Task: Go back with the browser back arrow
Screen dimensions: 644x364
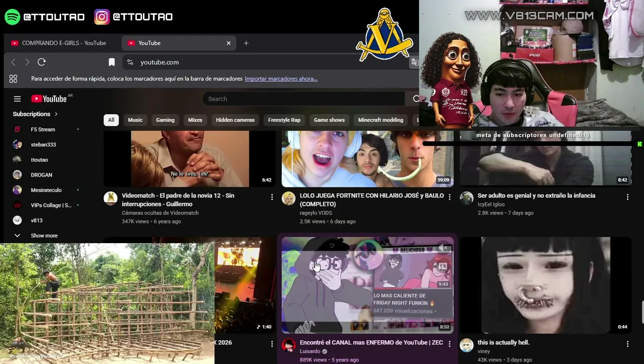Action: (14, 62)
